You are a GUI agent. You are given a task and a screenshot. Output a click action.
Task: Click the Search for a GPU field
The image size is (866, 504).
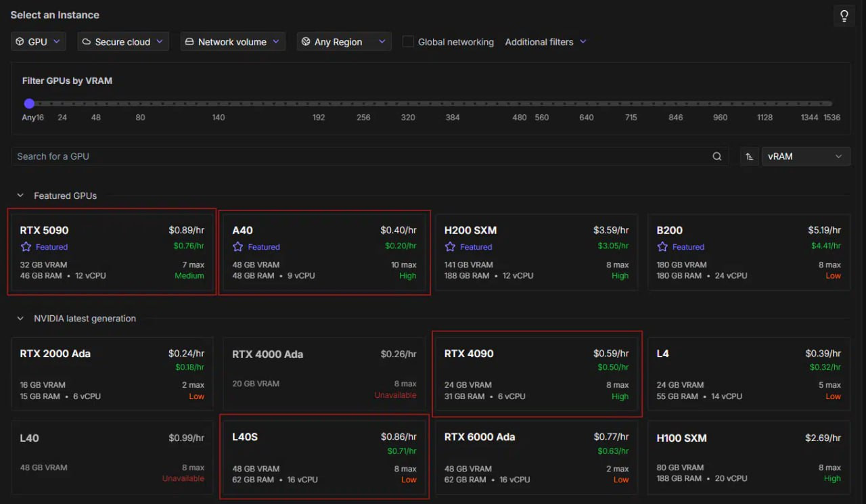coord(370,156)
